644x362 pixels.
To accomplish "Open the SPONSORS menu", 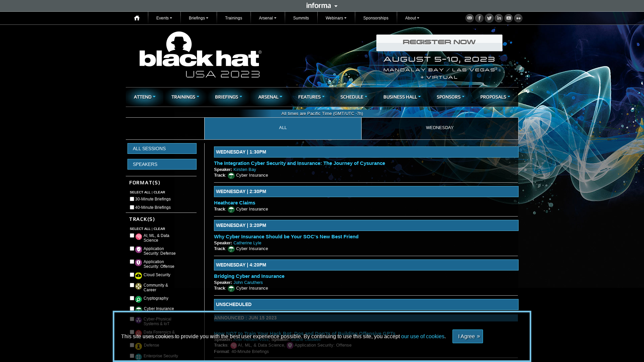I will click(x=450, y=97).
